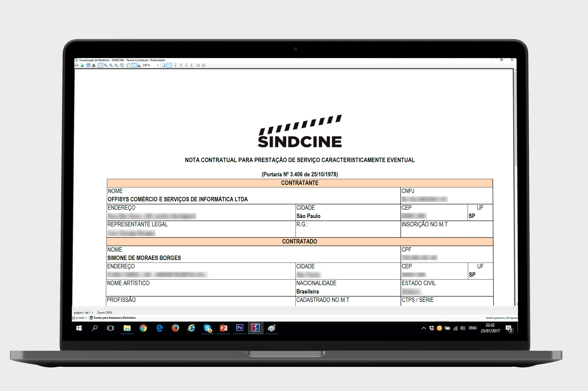Image resolution: width=588 pixels, height=391 pixels.
Task: Click the NACIONALIDADE value 'Brasileira'
Action: pos(307,292)
